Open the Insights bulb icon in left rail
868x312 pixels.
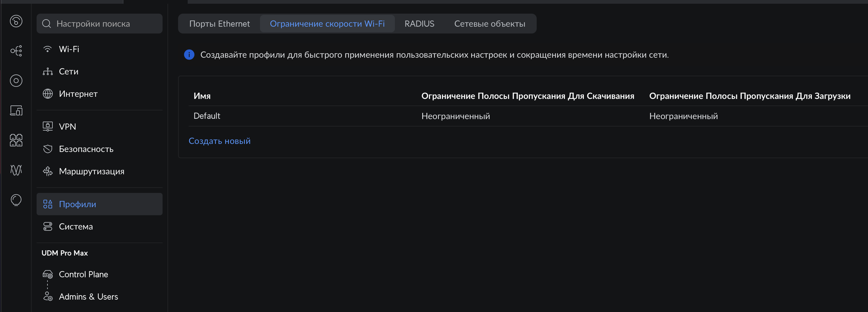click(16, 200)
